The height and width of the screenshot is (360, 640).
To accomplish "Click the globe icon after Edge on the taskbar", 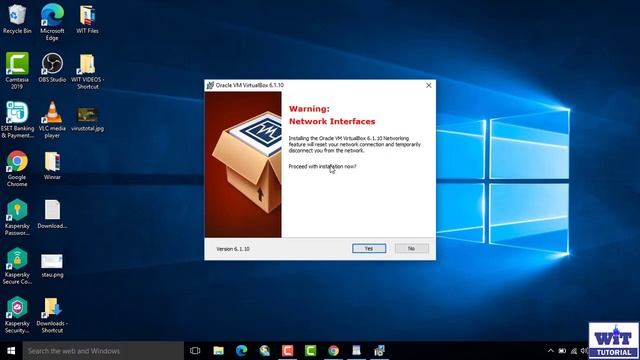I will point(264,351).
